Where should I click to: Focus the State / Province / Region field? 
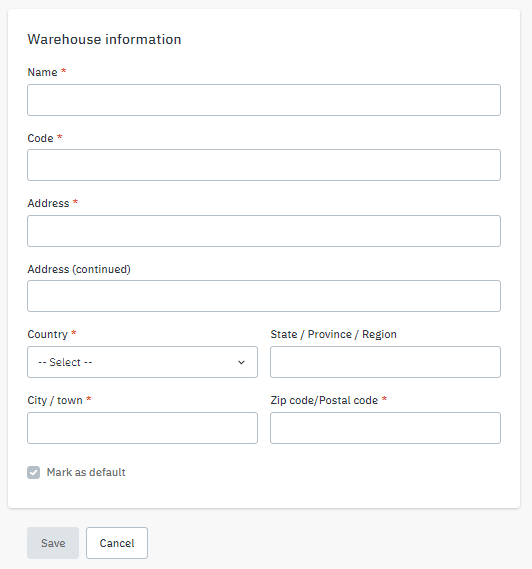pos(385,362)
